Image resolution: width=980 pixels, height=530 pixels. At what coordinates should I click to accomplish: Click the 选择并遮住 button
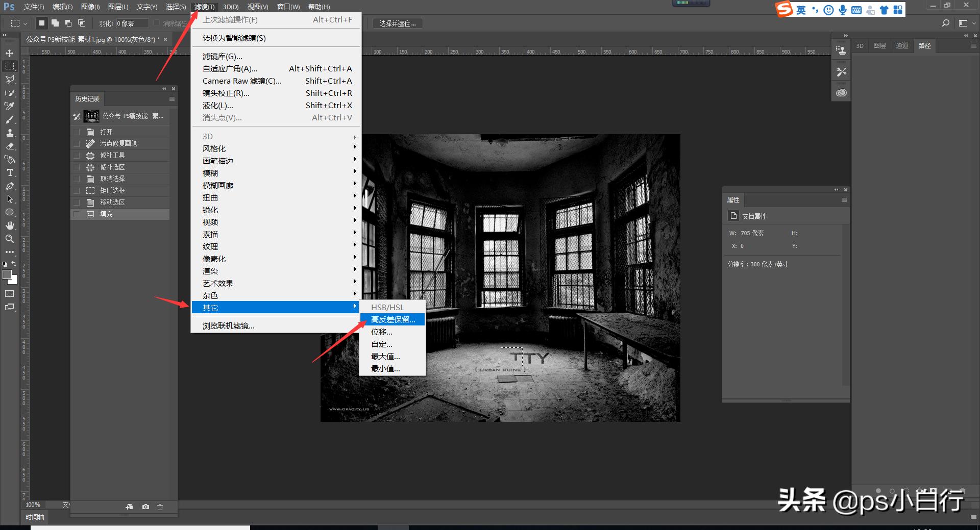[x=398, y=23]
